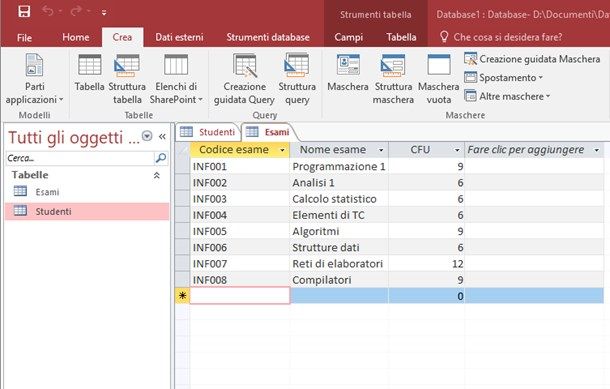
Task: Switch to the Home ribbon tab
Action: (x=75, y=37)
